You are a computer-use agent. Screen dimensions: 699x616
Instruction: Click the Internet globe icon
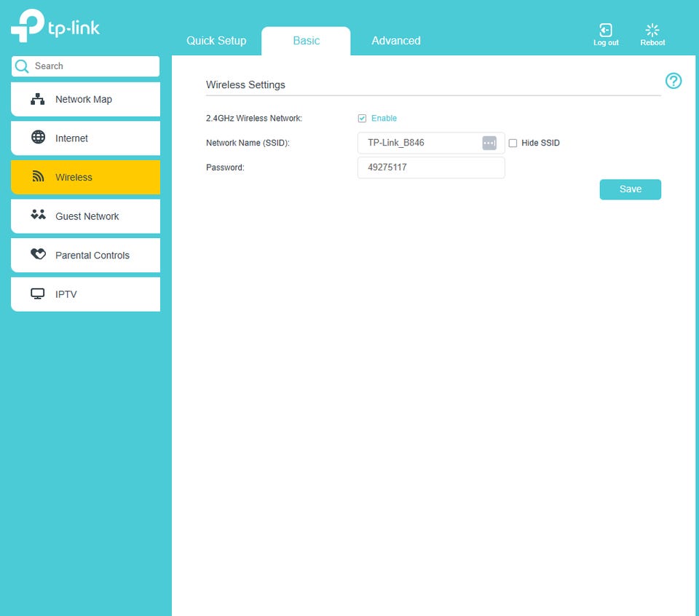point(38,138)
